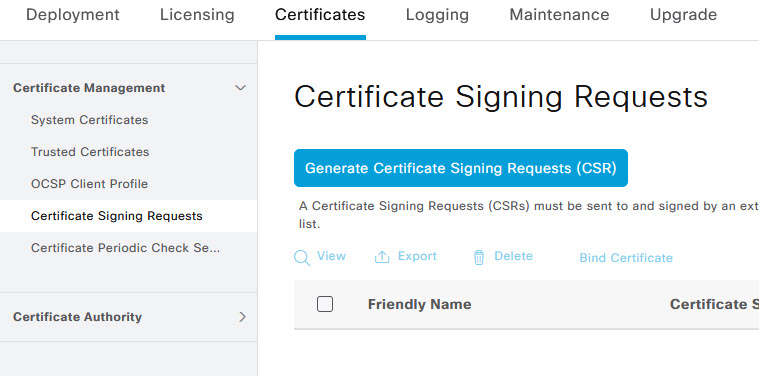759x376 pixels.
Task: Open the Upgrade tab
Action: (x=683, y=15)
